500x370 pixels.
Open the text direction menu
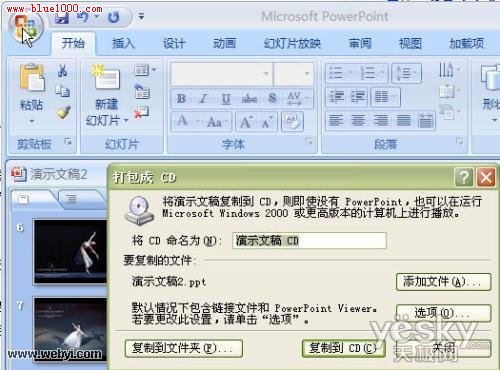[449, 70]
